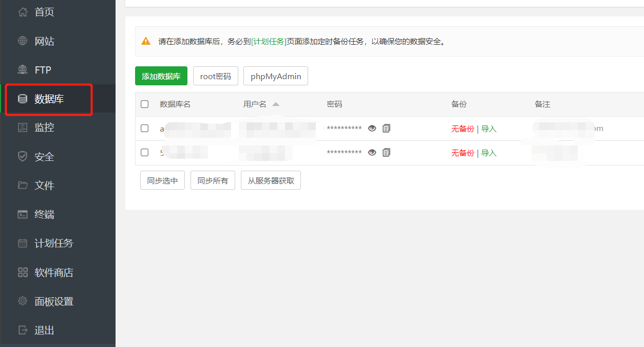The height and width of the screenshot is (347, 644).
Task: Check the second database row checkbox
Action: (x=144, y=152)
